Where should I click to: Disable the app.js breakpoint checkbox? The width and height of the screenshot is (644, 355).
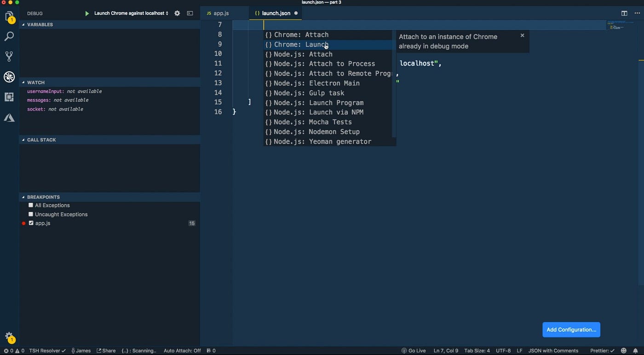tap(31, 223)
